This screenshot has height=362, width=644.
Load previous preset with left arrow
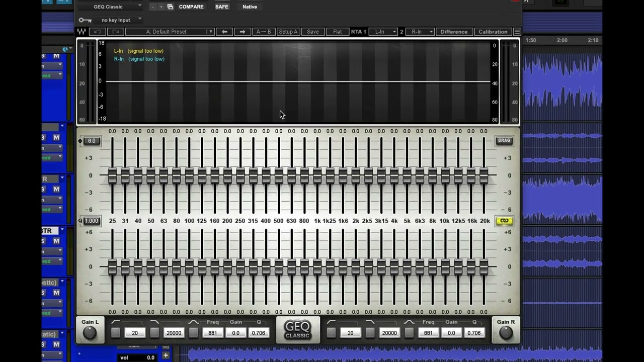tap(224, 32)
